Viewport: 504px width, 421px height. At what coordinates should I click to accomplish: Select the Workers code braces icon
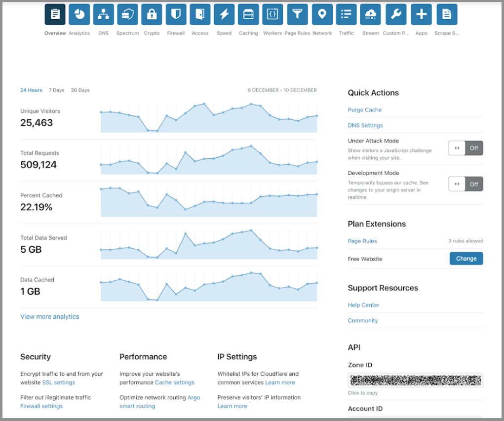[x=272, y=14]
